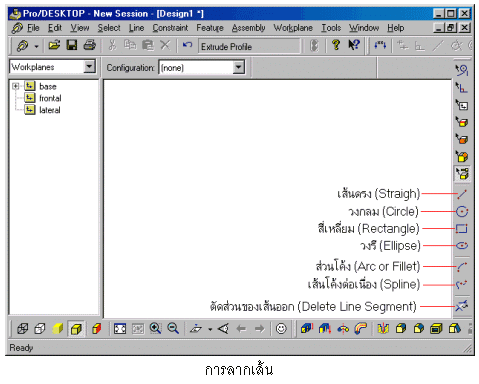Activate the Arc or Fillet tool
Viewport: 479px width, 384px height.
tap(462, 266)
